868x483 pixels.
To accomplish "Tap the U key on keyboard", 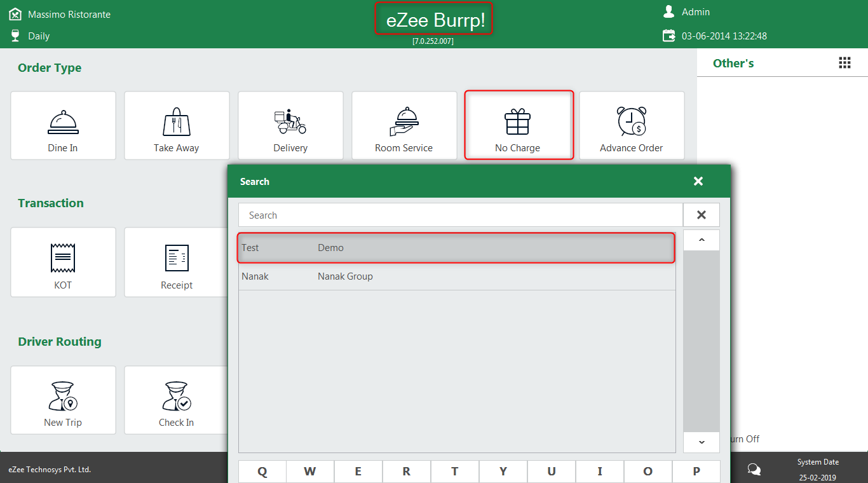I will click(552, 472).
